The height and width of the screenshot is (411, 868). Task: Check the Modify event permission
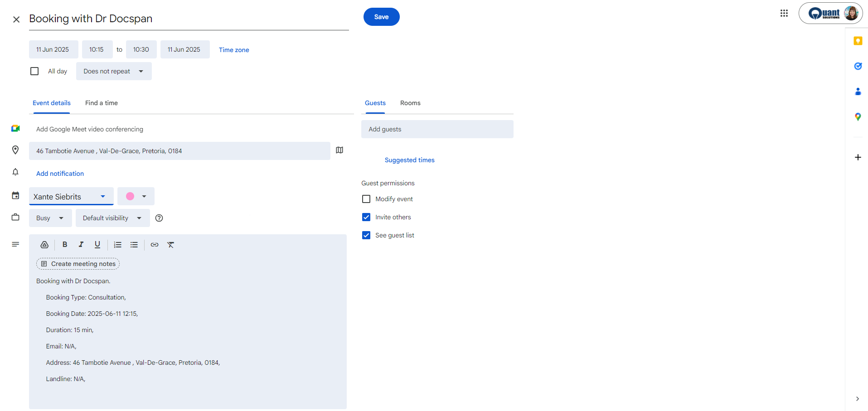tap(366, 199)
